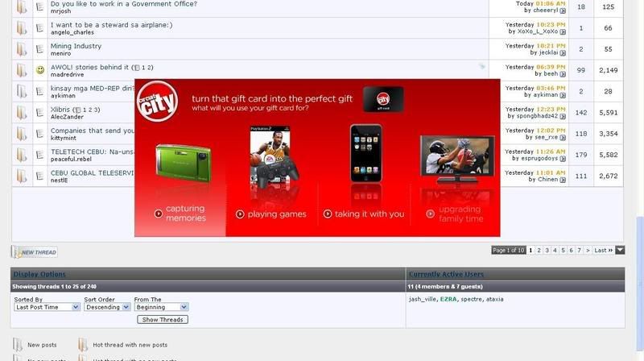Open the 'From The' Beginning dropdown
Screen dimensions: 644x361
pos(162,307)
